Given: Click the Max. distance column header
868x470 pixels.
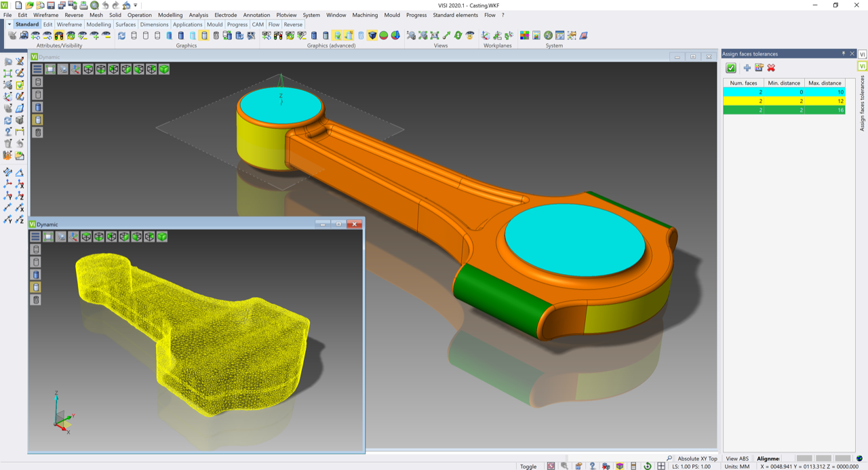Looking at the screenshot, I should pos(825,83).
